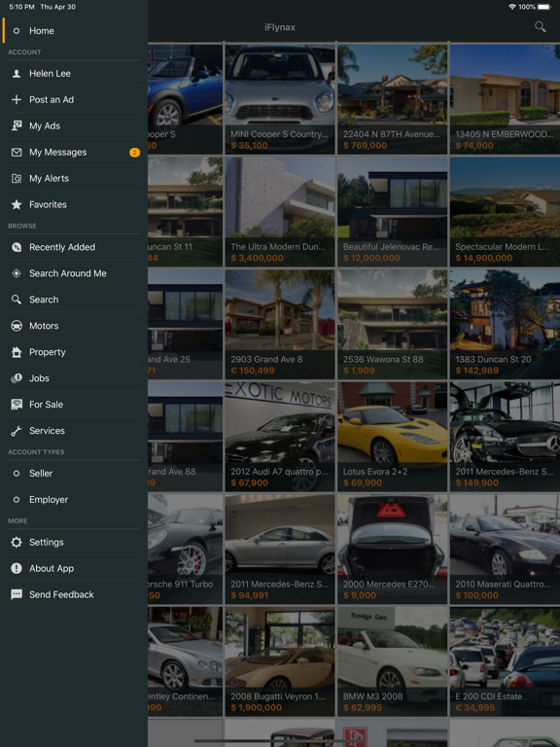The width and height of the screenshot is (560, 747).
Task: Open Beautiful Jelenovac Re... listing
Action: pyautogui.click(x=393, y=211)
